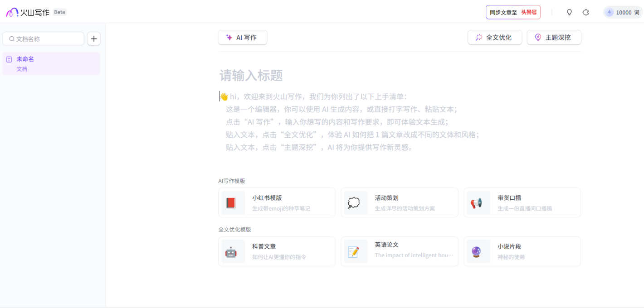Click the 请输入标题 title field
This screenshot has height=308, width=644.
[x=251, y=76]
